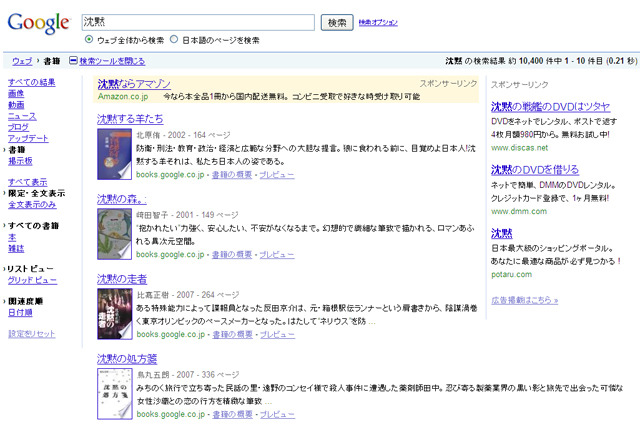This screenshot has height=425, width=640.
Task: Click the search input field containing 沈黙
Action: (x=198, y=22)
